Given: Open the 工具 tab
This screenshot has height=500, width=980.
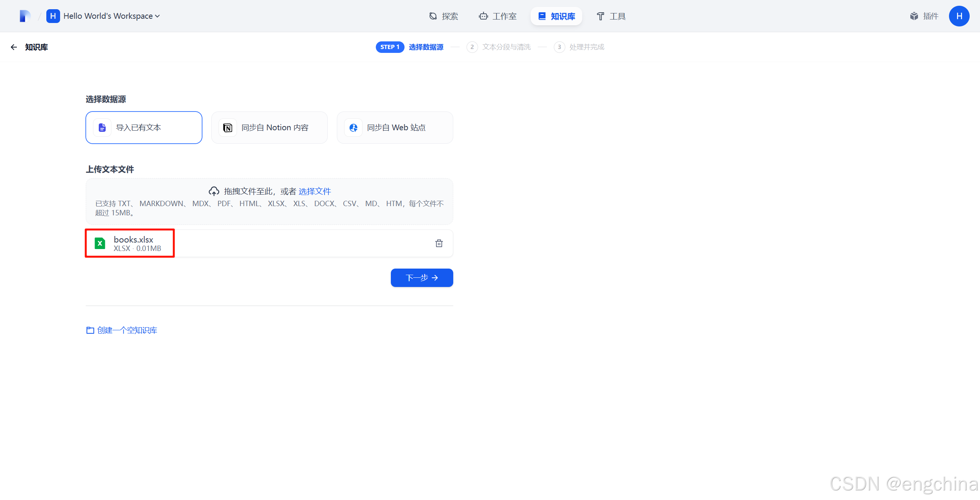Looking at the screenshot, I should (x=611, y=16).
